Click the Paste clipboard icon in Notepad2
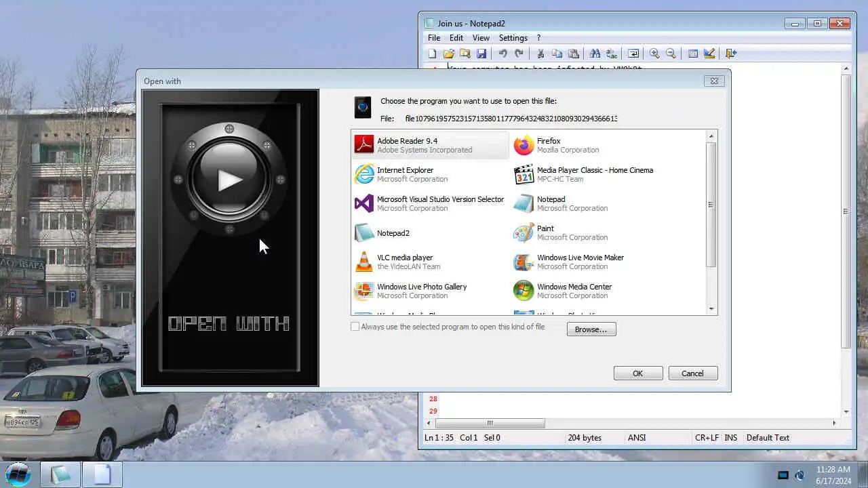Screen dimensions: 868x488 click(574, 54)
